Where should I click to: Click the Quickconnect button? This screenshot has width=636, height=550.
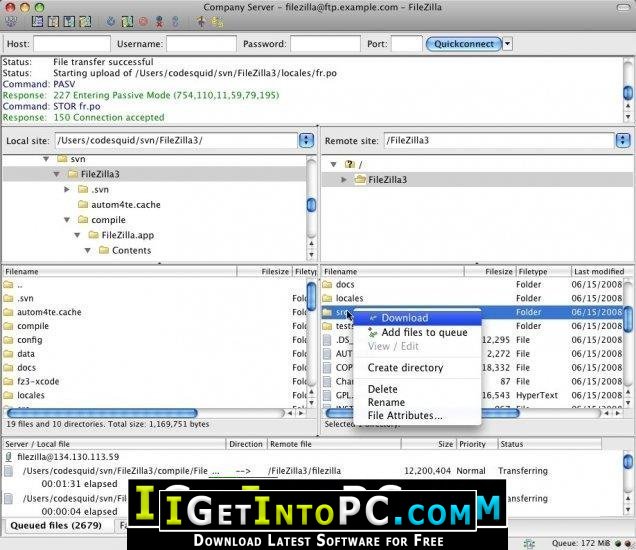click(x=464, y=44)
